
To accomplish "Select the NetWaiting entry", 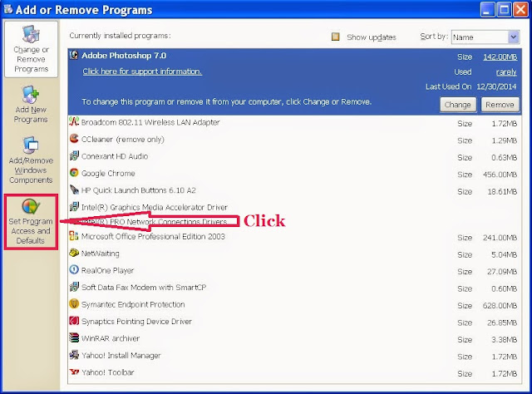I will tap(294, 254).
